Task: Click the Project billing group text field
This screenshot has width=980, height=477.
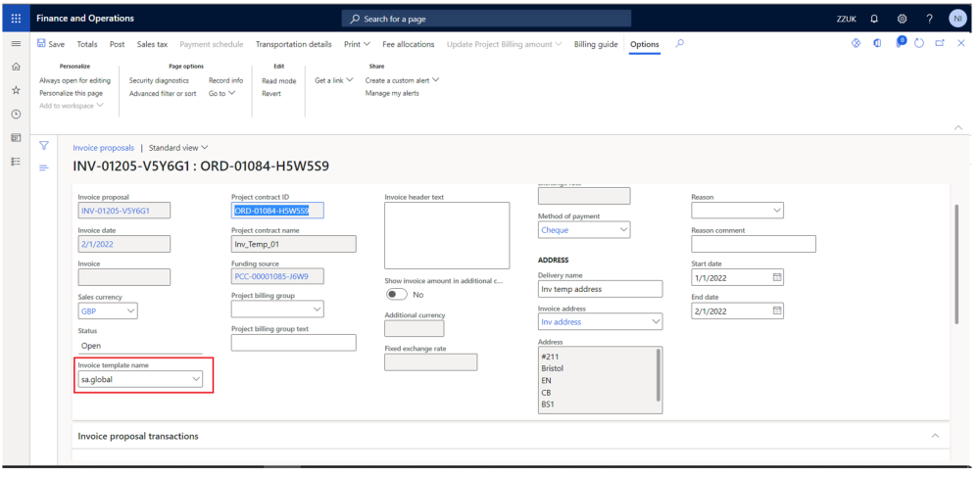Action: click(x=293, y=342)
